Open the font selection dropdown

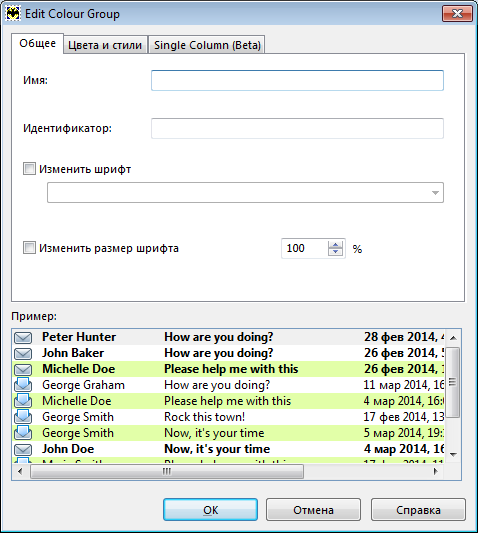point(245,192)
